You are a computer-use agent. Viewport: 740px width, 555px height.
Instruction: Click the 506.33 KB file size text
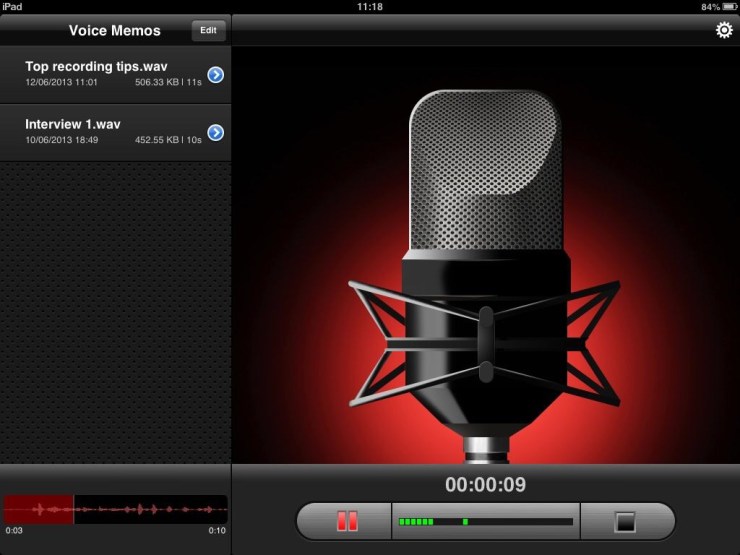(155, 82)
